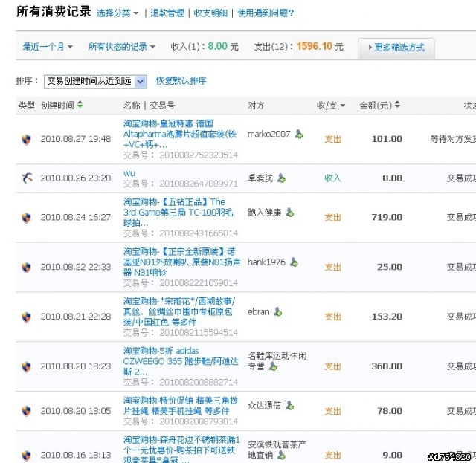476x463 pixels.
Task: Click add-contact icon next to hank1976
Action: tap(294, 262)
